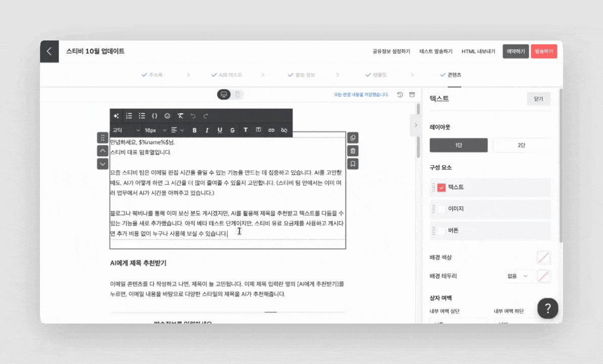Move the text block down
The width and height of the screenshot is (603, 364).
point(103,164)
